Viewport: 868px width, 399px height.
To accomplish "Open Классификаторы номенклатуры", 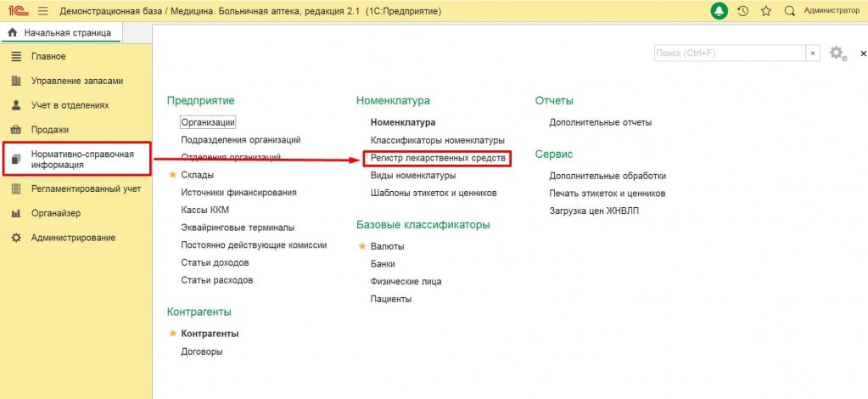I will pos(437,141).
